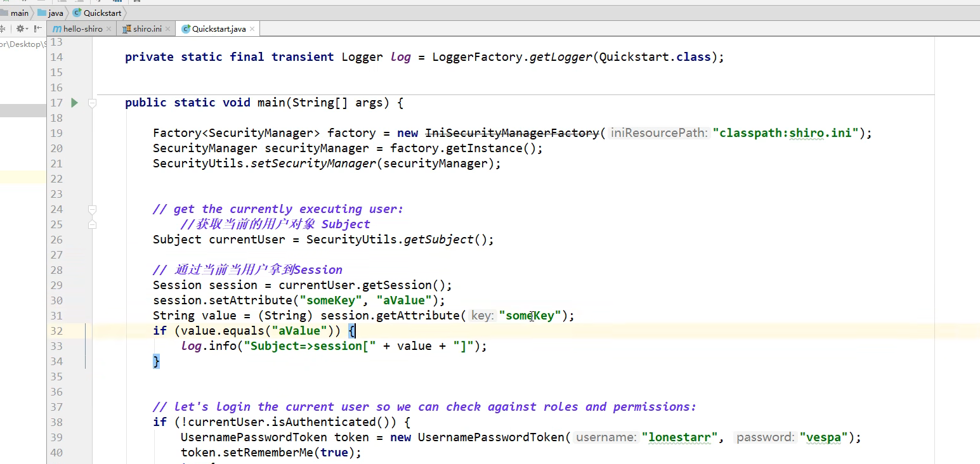Click the 'let's login the current user' comment

coord(424,407)
